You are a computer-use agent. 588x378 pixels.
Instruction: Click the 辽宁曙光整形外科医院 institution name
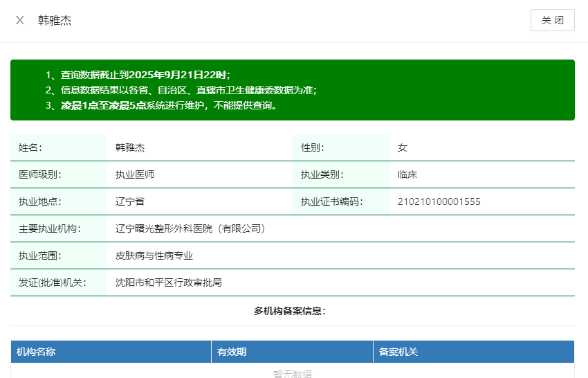pos(190,228)
